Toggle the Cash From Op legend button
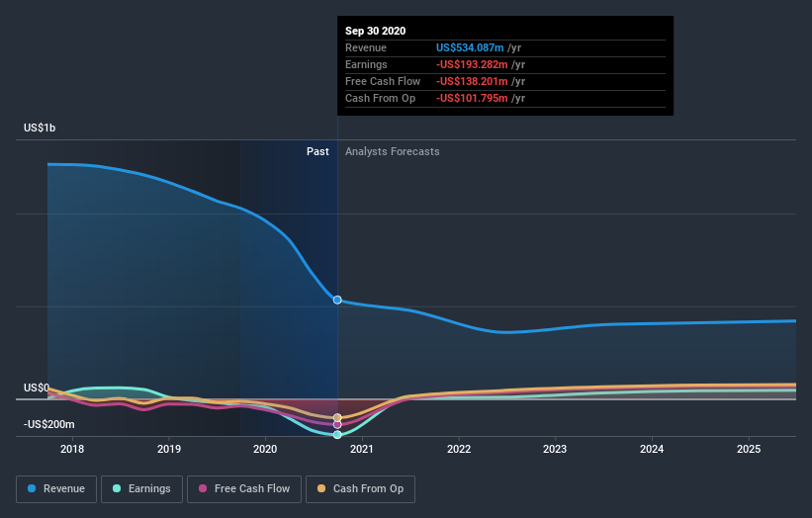Viewport: 812px width, 518px height. (x=360, y=489)
